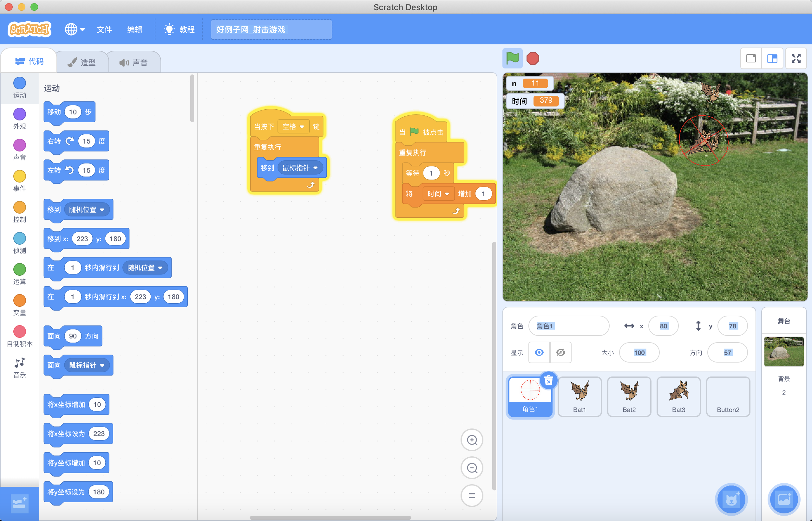Image resolution: width=812 pixels, height=521 pixels.
Task: Open the 文件 menu
Action: pyautogui.click(x=104, y=29)
